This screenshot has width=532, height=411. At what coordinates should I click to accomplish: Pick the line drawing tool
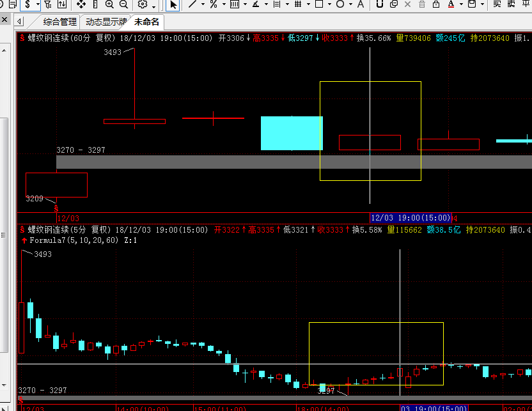pos(192,4)
